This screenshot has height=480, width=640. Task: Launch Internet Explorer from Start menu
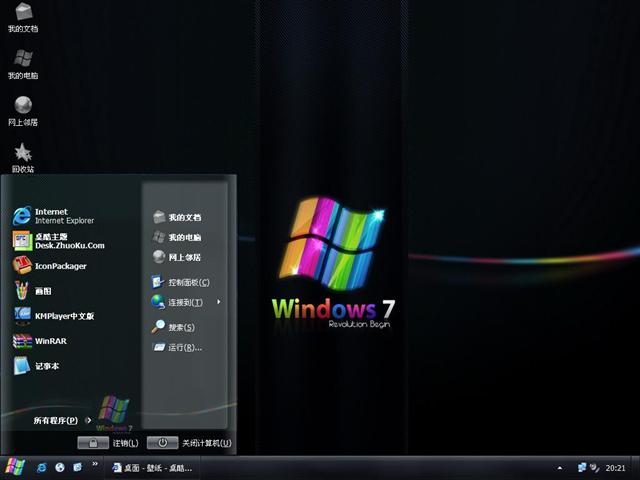pos(54,216)
